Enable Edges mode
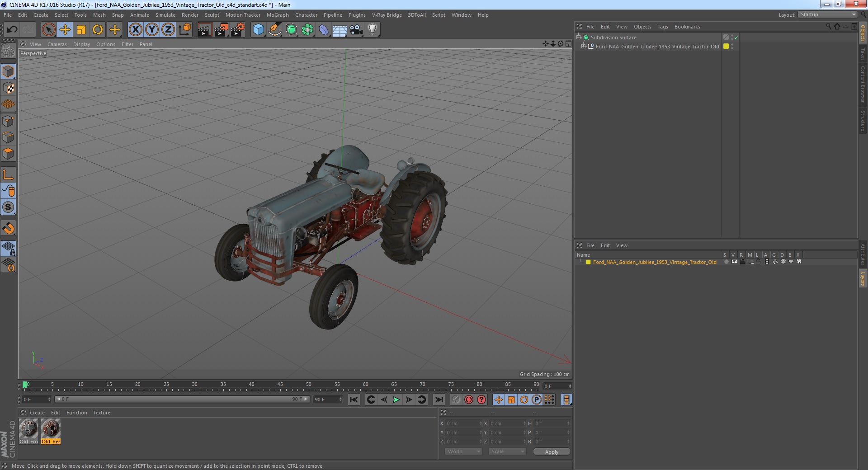Screen dimensions: 868x470 coord(8,137)
